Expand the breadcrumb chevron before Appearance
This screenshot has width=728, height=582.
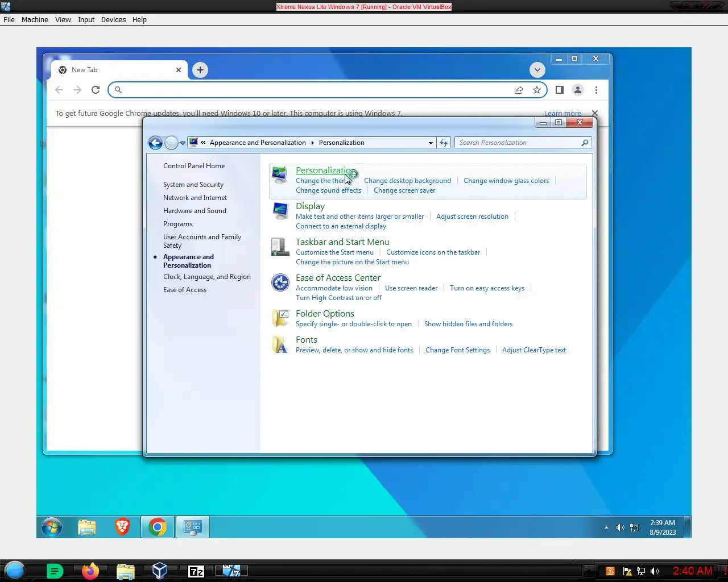click(x=203, y=143)
